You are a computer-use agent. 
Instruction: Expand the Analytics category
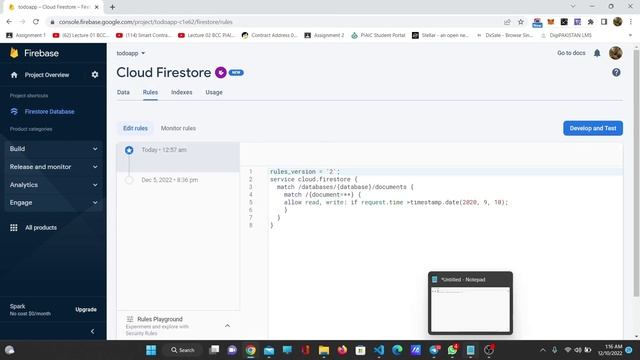coord(53,185)
